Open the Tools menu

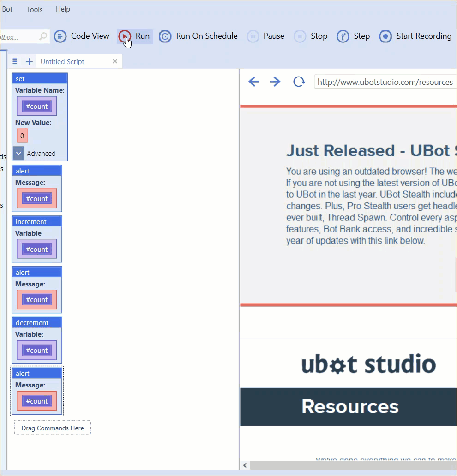click(34, 9)
